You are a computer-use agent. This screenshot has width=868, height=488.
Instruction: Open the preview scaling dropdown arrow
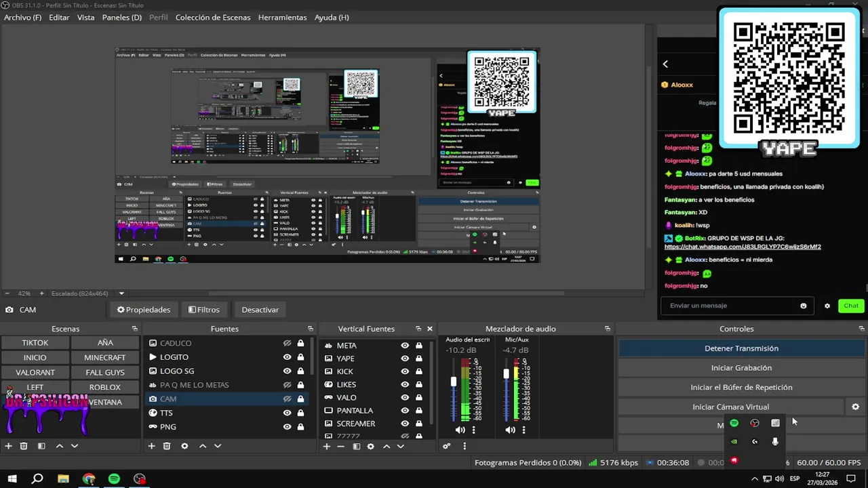click(122, 293)
